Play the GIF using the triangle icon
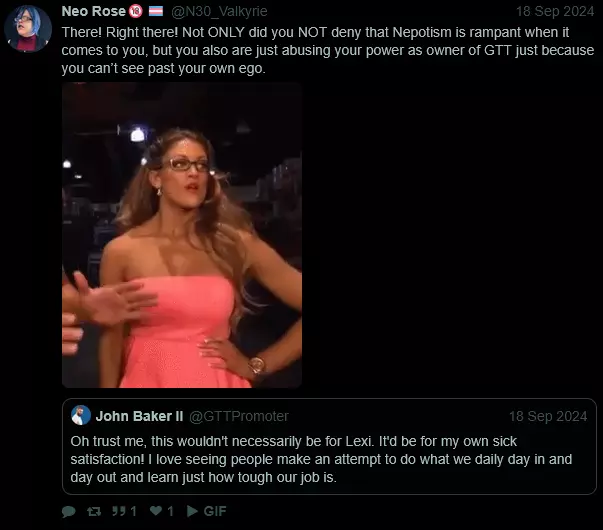The image size is (603, 530). pos(192,511)
